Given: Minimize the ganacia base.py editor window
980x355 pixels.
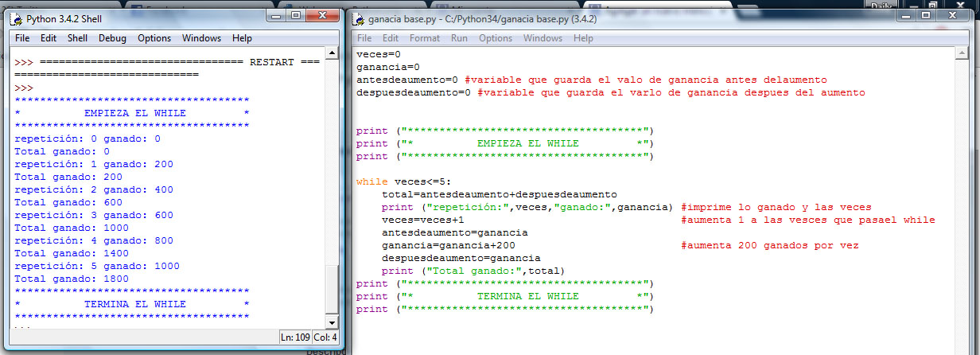Looking at the screenshot, I should (906, 16).
